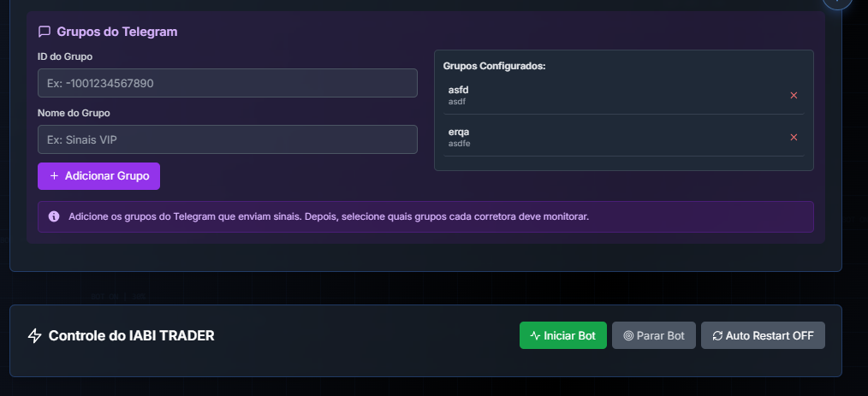
Task: Click the chat bubble icon beside Grupos do Telegram
Action: (x=45, y=32)
